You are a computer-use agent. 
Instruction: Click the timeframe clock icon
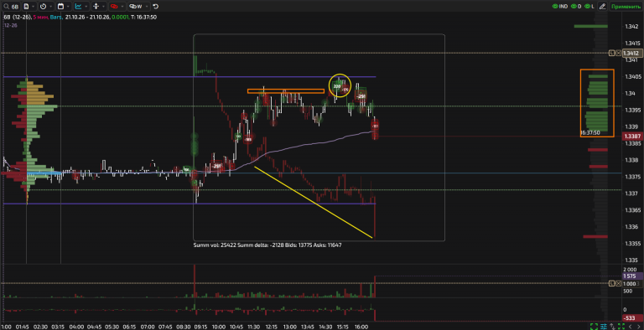coord(43,7)
